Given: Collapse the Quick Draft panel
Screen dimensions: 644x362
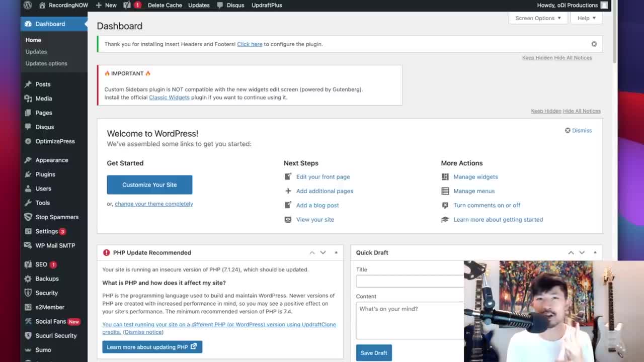Looking at the screenshot, I should (x=595, y=252).
